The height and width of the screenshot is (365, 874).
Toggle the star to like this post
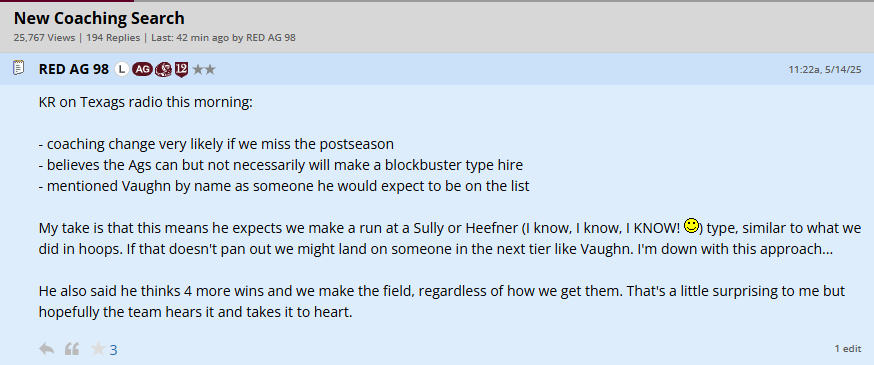(98, 349)
